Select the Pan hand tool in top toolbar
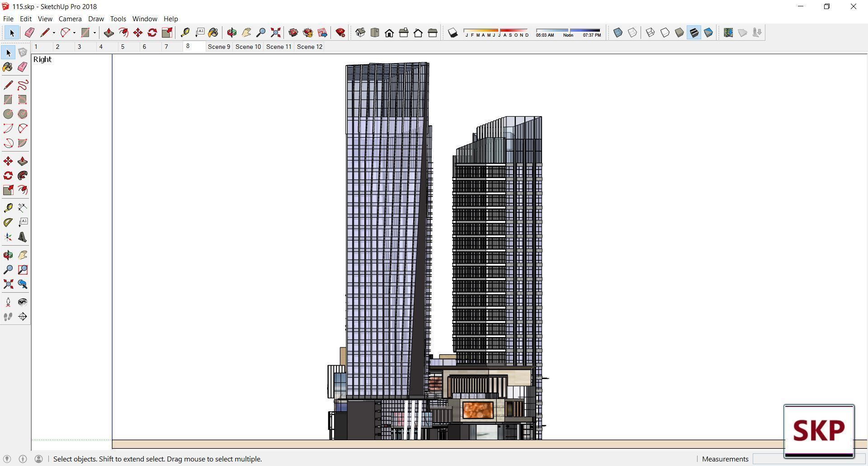This screenshot has width=868, height=466. (246, 33)
